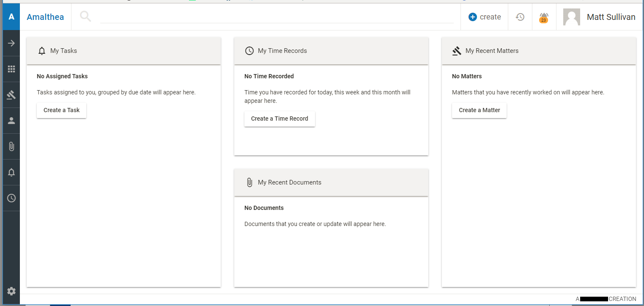
Task: Click the Amalthea home link
Action: (45, 17)
